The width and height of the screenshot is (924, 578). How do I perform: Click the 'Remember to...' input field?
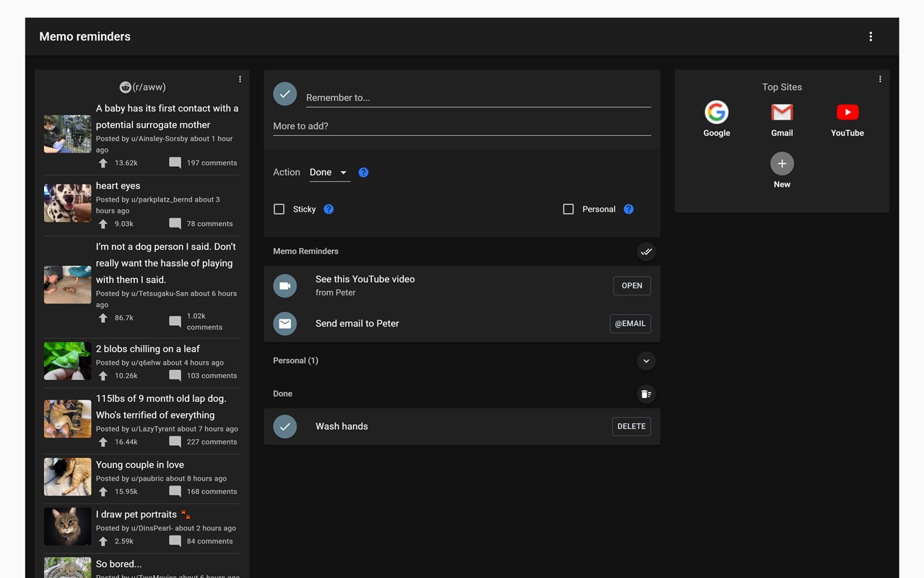tap(478, 98)
